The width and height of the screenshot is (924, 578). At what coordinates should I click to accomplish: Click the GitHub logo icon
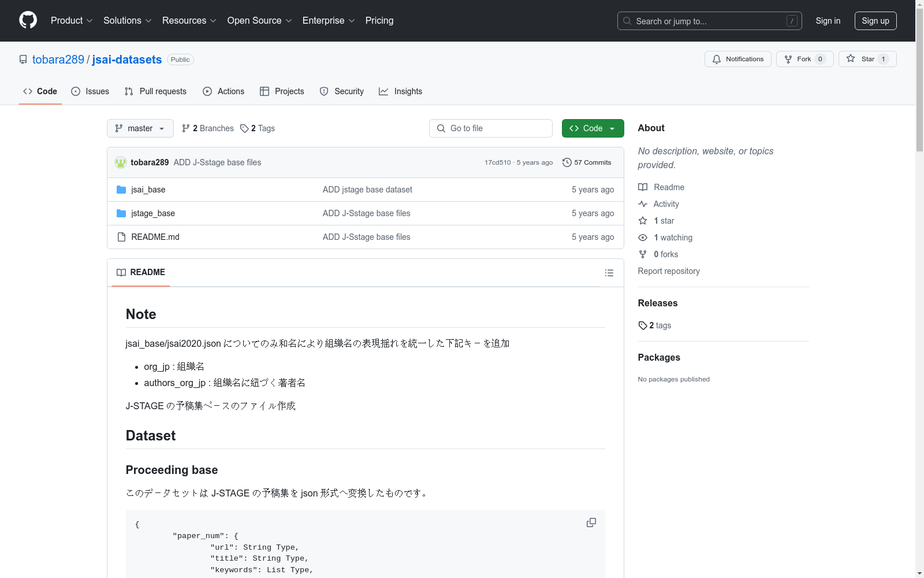(28, 20)
